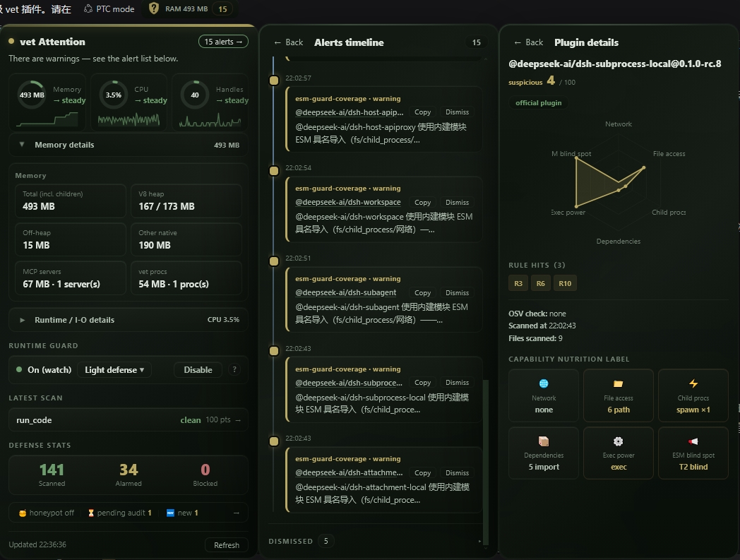The width and height of the screenshot is (740, 560).
Task: Dismiss the dsh-attachment-local alert
Action: (x=458, y=472)
